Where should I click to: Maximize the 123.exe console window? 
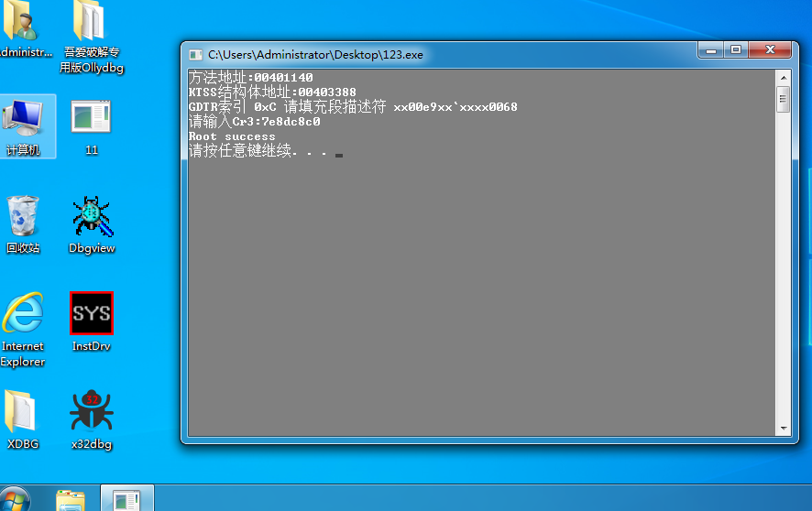pos(736,50)
